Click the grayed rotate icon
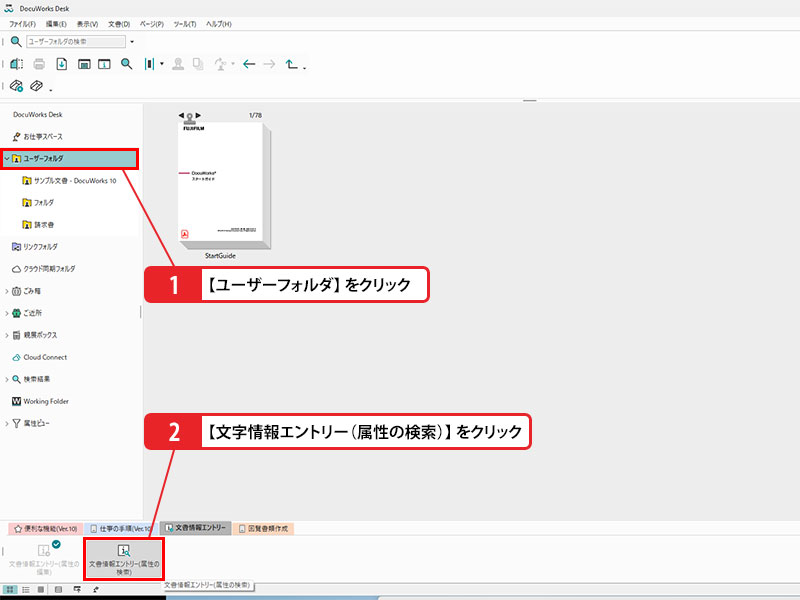This screenshot has height=600, width=800. [220, 64]
